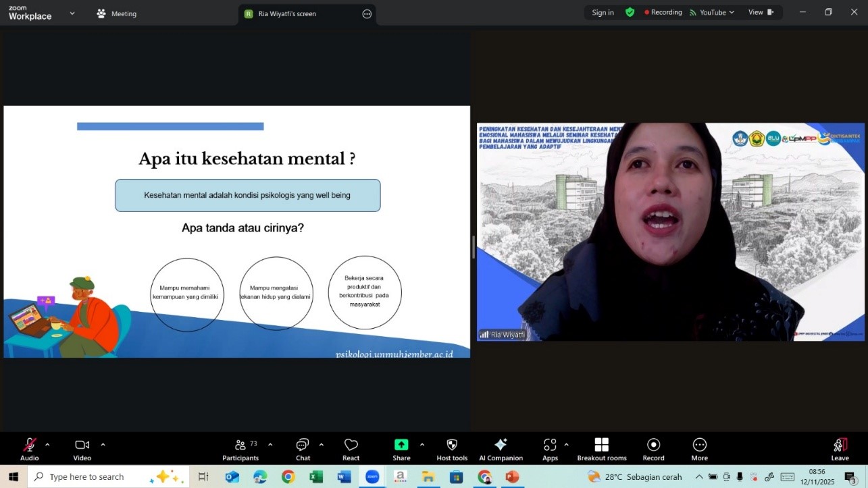
Task: Select the Ria Wiyatfi's screen tab
Action: 287,13
